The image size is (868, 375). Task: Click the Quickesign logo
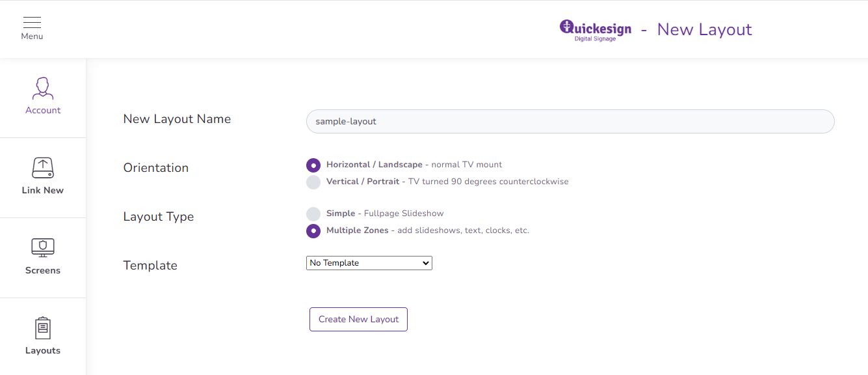596,30
